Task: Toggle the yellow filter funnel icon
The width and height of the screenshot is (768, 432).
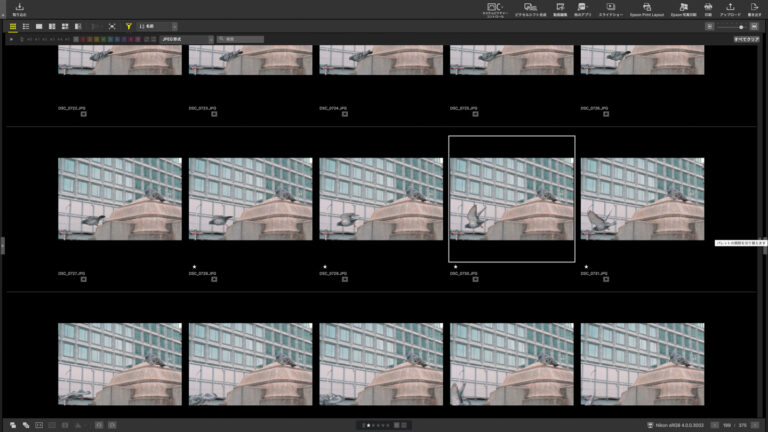Action: click(x=129, y=26)
